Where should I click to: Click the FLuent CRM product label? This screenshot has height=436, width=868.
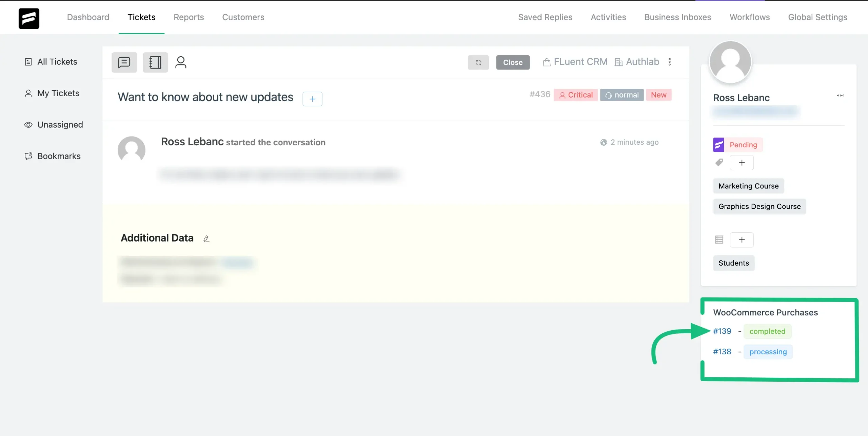580,62
